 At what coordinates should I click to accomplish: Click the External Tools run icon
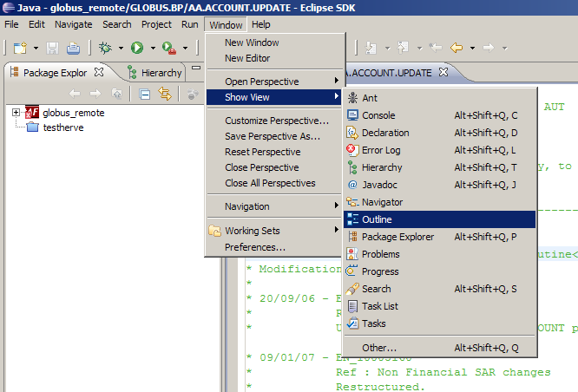pyautogui.click(x=167, y=48)
